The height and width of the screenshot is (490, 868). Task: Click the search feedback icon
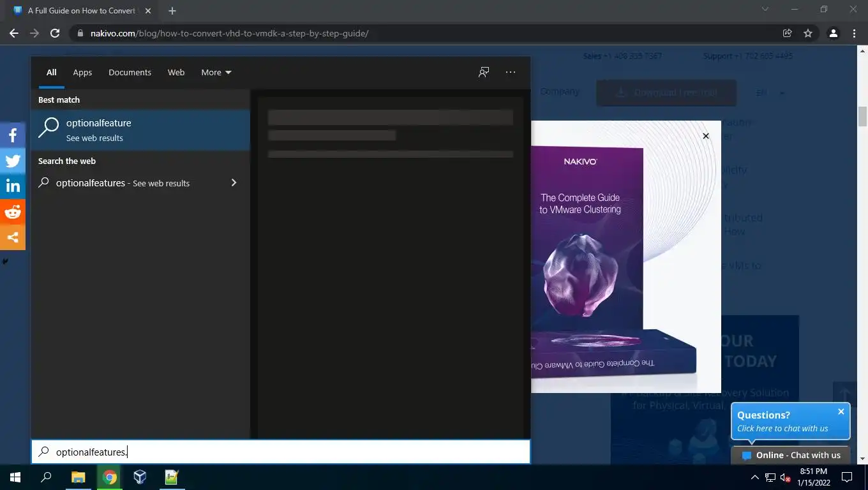pyautogui.click(x=484, y=72)
